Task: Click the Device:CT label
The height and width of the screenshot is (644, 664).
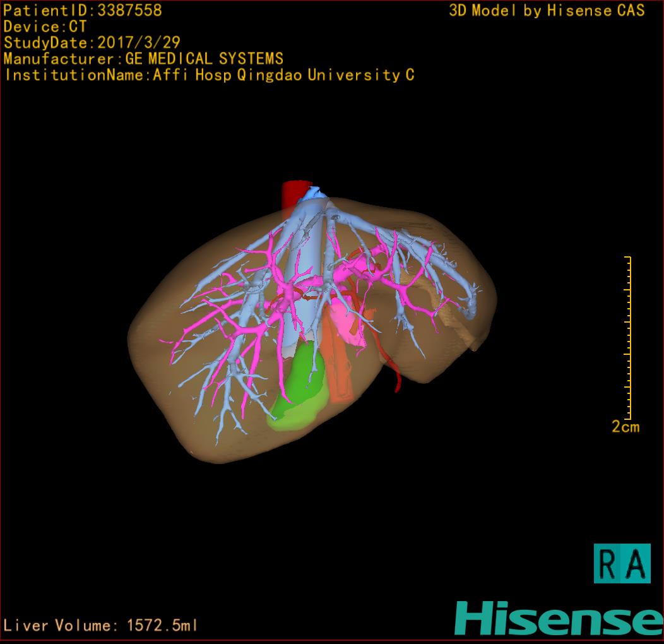Action: click(x=45, y=27)
